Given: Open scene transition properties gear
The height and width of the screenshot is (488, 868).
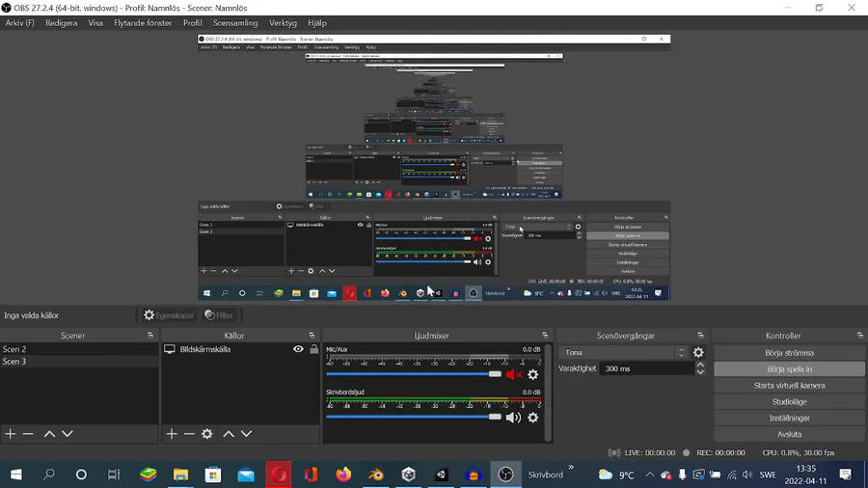Looking at the screenshot, I should coord(698,352).
